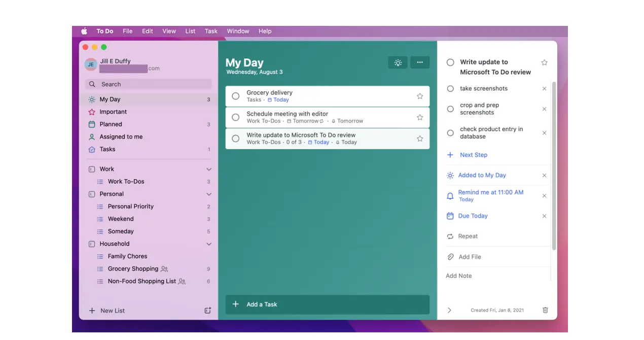Collapse the detail panel with the chevron
This screenshot has width=644, height=340.
click(x=449, y=310)
